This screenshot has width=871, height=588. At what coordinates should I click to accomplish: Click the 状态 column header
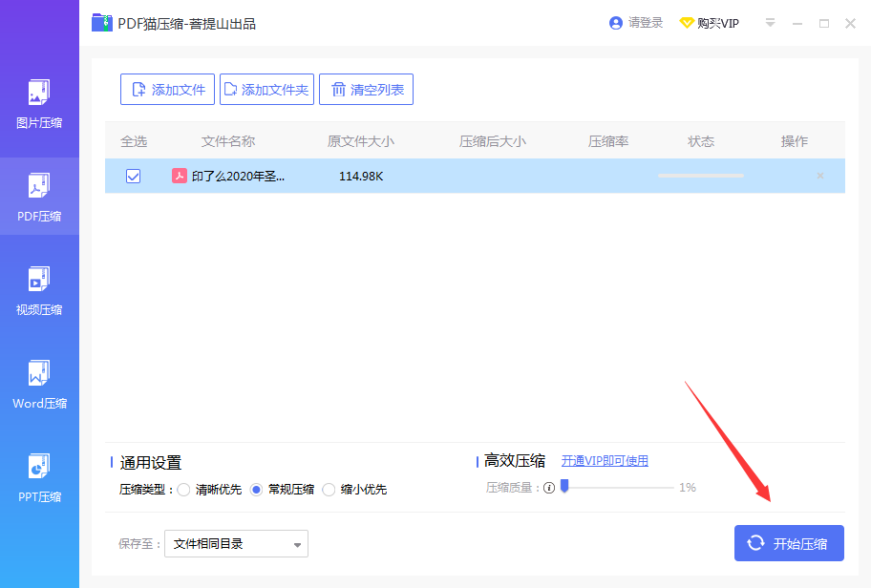click(701, 141)
